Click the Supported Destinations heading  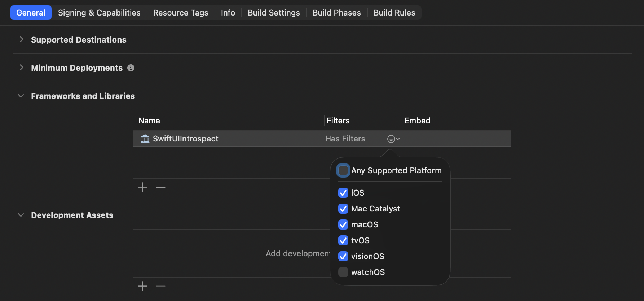click(x=79, y=40)
